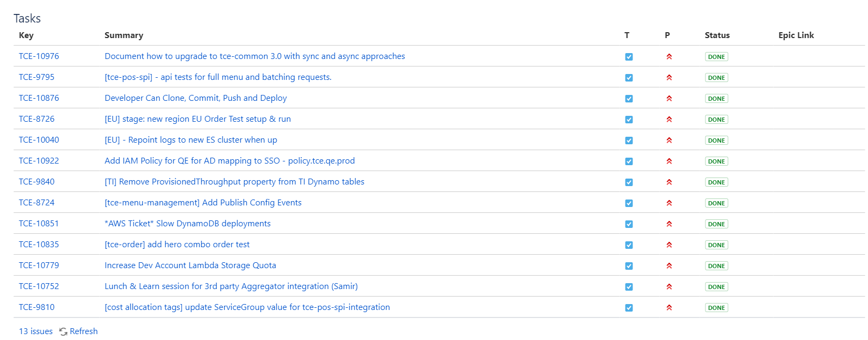The width and height of the screenshot is (868, 340).
Task: Click the red priority arrows for TCE-8724
Action: [x=669, y=203]
